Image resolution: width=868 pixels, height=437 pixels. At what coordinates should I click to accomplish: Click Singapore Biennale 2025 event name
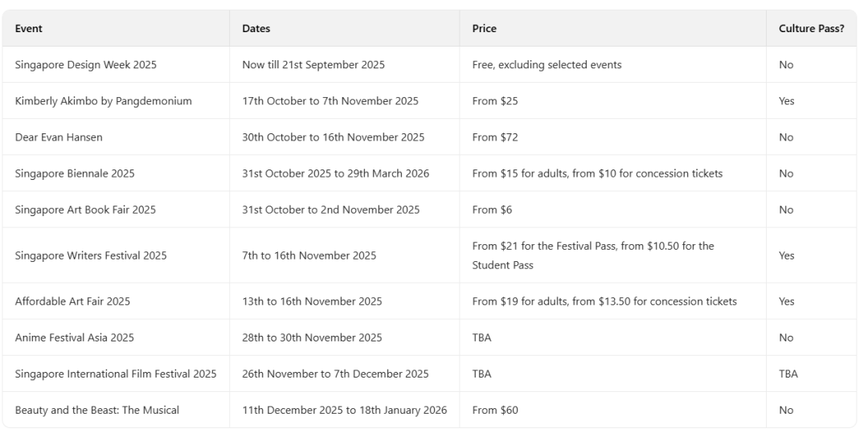[x=75, y=174]
